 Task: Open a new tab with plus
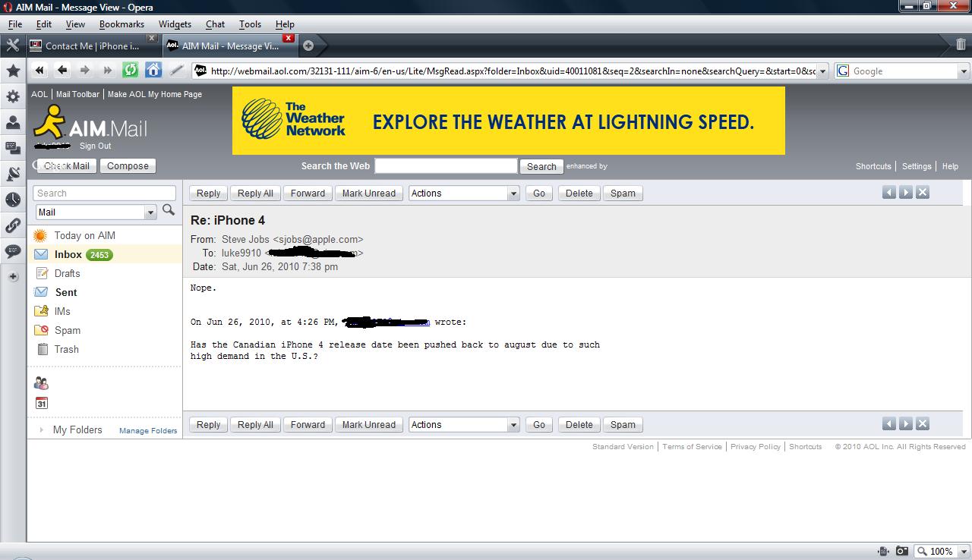[308, 46]
